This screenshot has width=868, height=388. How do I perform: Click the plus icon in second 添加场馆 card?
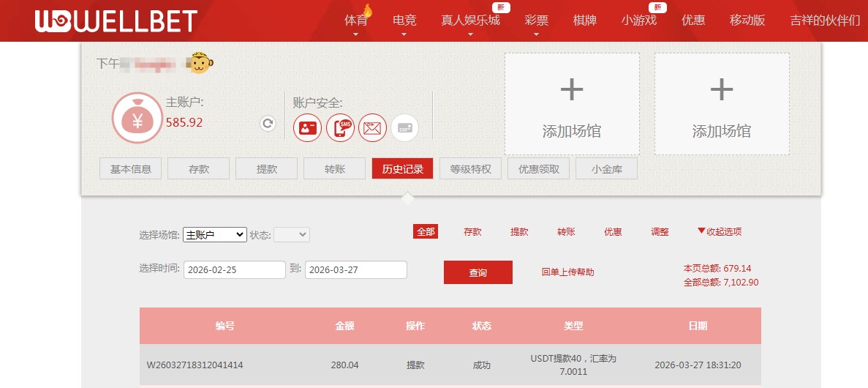tap(722, 89)
